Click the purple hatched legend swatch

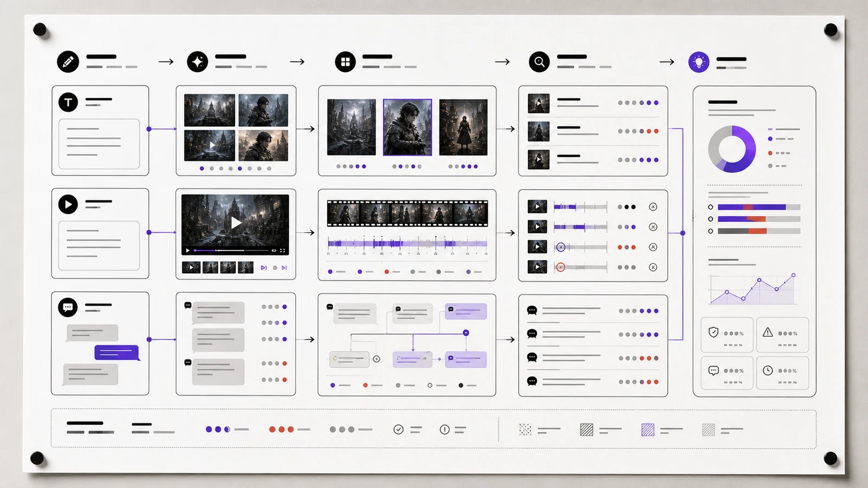[x=648, y=430]
